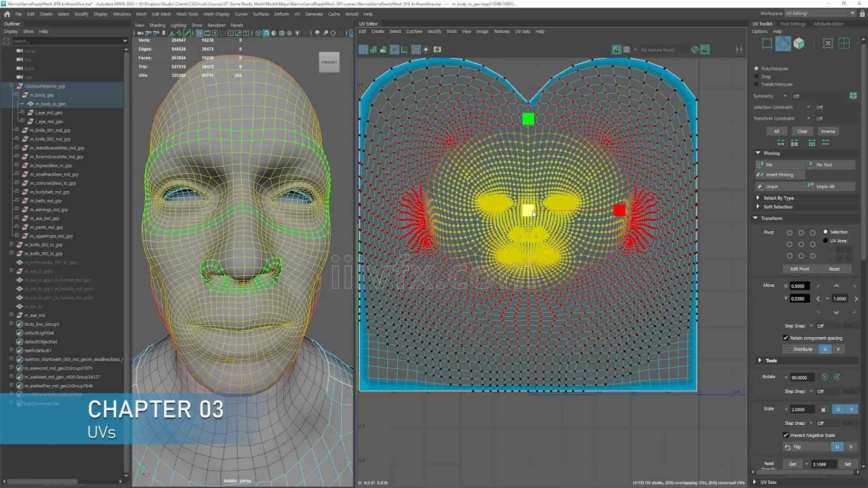This screenshot has height=488, width=868.
Task: Click the move up arrow in Transform
Action: pos(836,286)
